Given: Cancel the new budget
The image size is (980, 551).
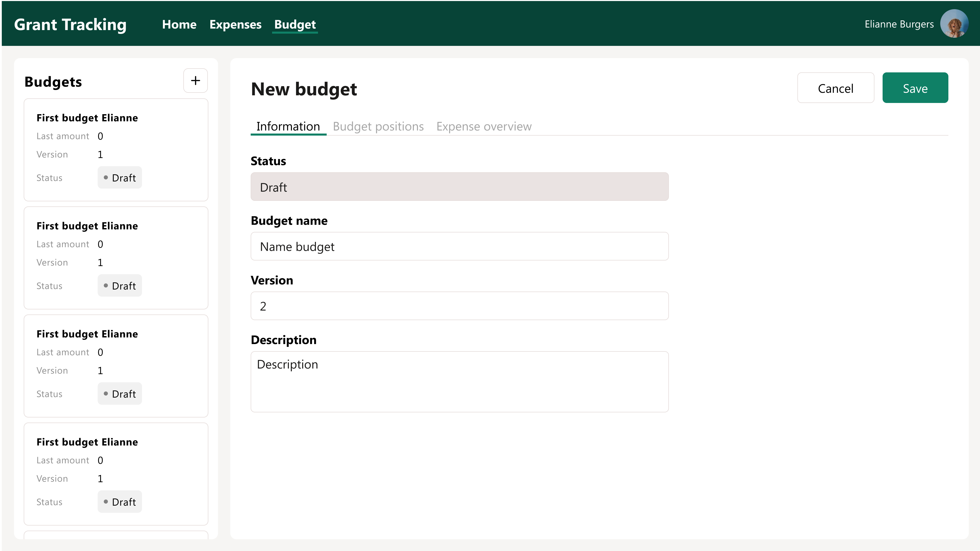Looking at the screenshot, I should (x=835, y=88).
